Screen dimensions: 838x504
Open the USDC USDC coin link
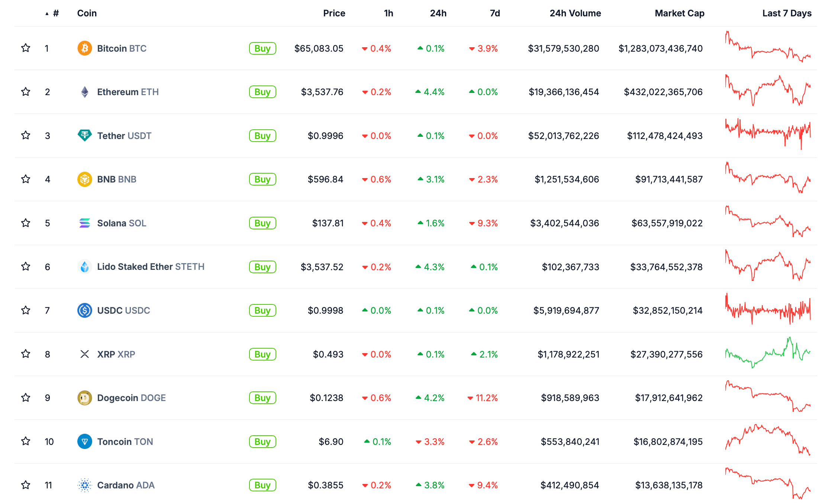pos(123,310)
